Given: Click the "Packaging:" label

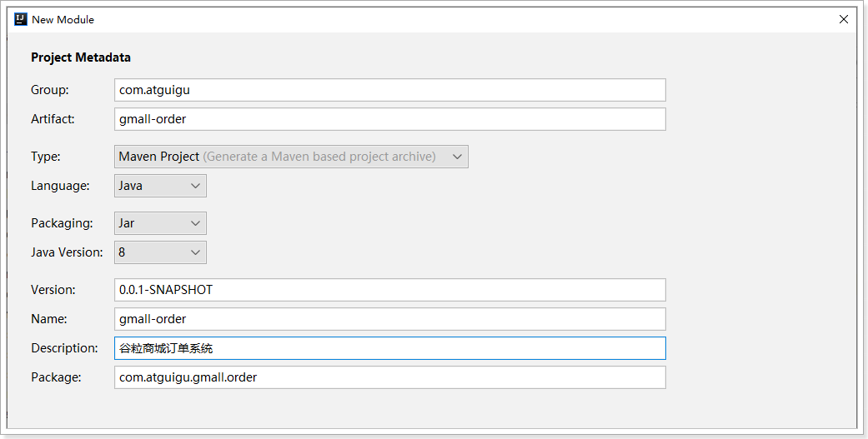Looking at the screenshot, I should (60, 223).
